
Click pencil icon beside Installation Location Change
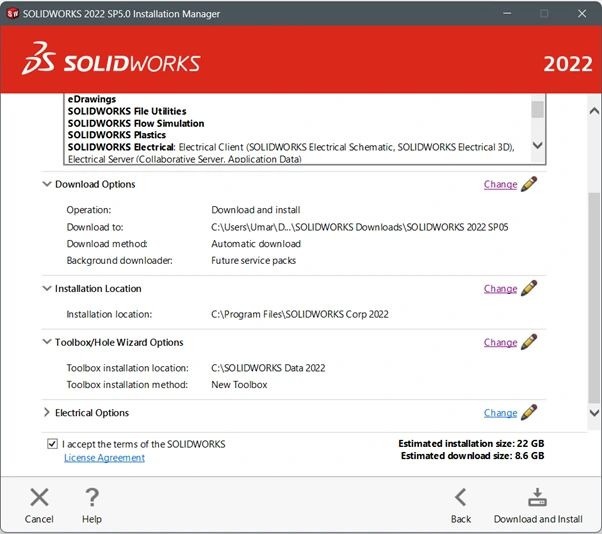529,288
